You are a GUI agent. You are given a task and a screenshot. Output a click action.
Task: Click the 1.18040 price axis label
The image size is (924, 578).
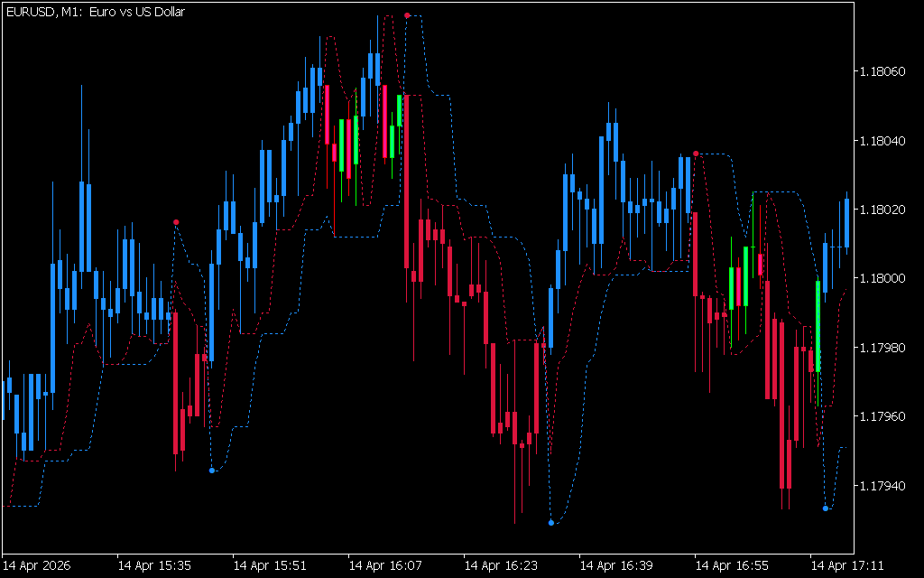coord(886,141)
